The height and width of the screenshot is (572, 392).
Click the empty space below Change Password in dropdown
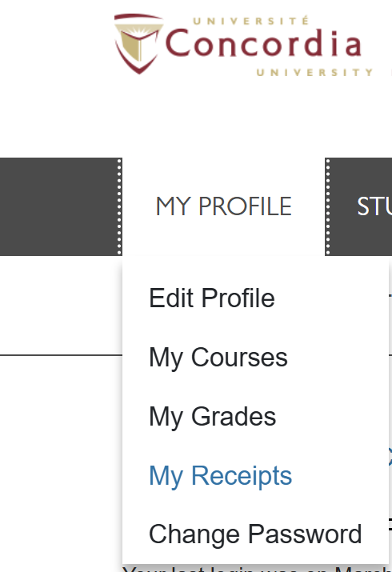tap(255, 556)
